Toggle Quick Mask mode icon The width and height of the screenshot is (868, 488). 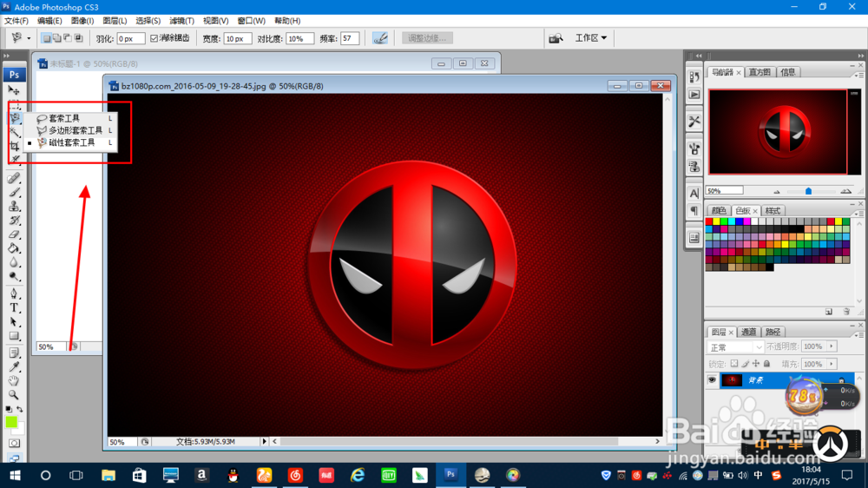pyautogui.click(x=15, y=443)
